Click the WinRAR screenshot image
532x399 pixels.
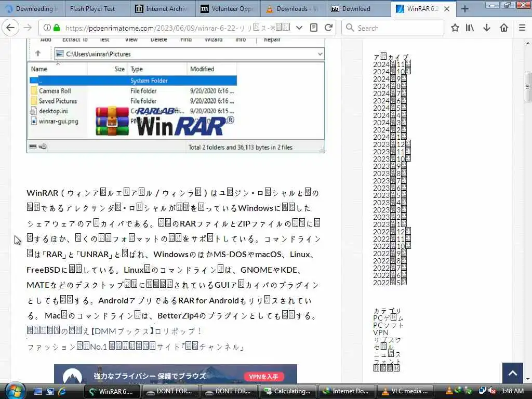pos(176,96)
